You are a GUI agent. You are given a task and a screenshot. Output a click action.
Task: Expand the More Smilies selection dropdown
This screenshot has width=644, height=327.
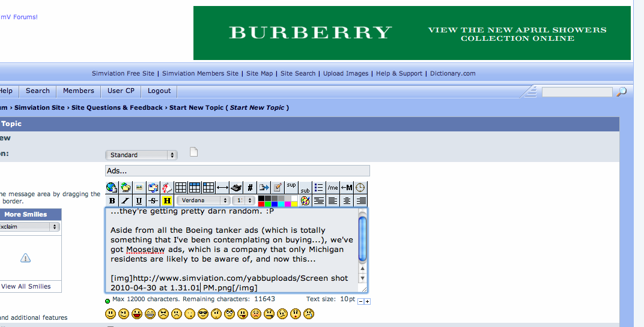29,227
